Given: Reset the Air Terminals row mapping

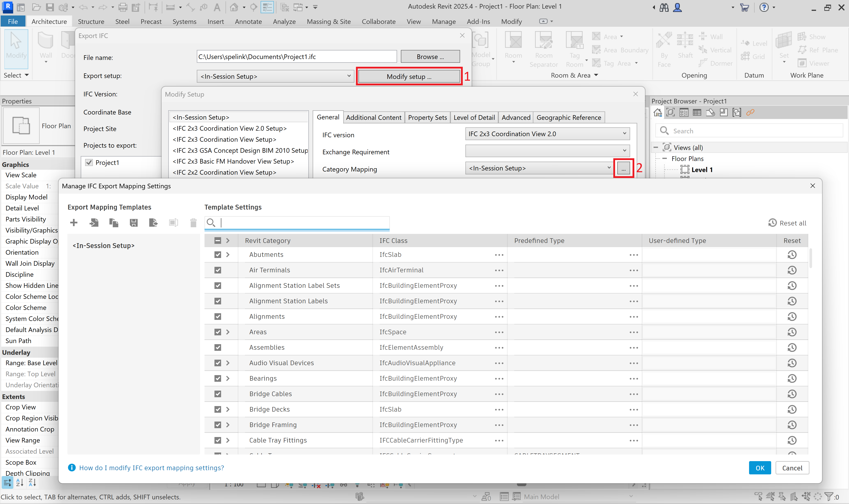Looking at the screenshot, I should click(x=792, y=270).
